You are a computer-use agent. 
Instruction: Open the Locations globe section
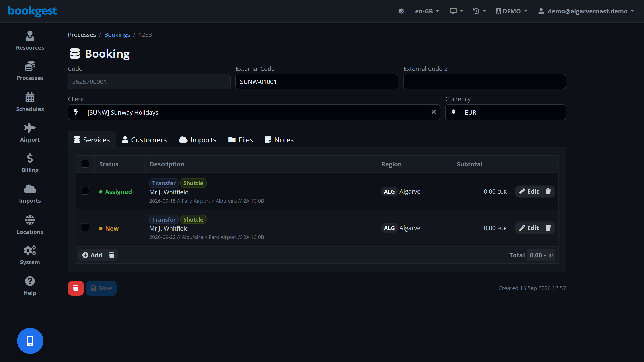[x=30, y=225]
